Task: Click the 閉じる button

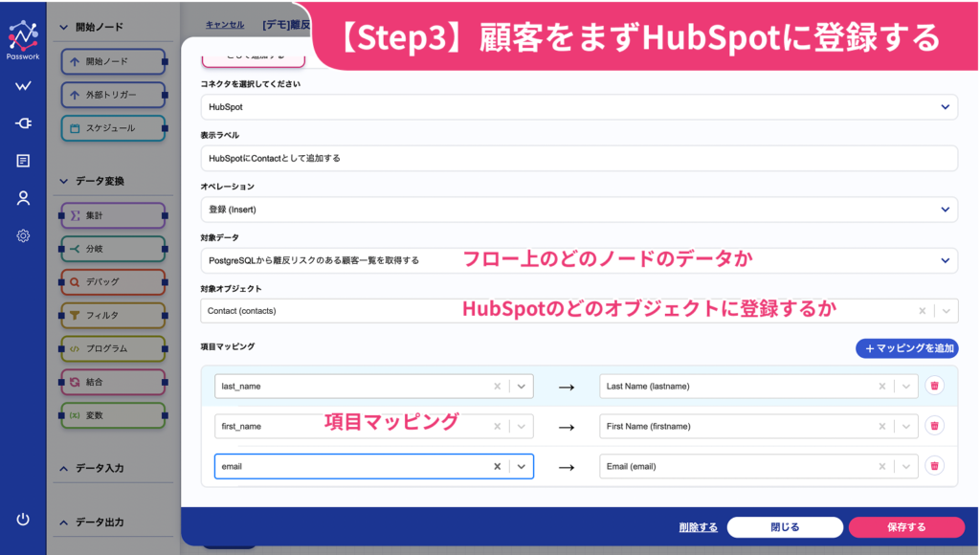Action: click(x=785, y=527)
